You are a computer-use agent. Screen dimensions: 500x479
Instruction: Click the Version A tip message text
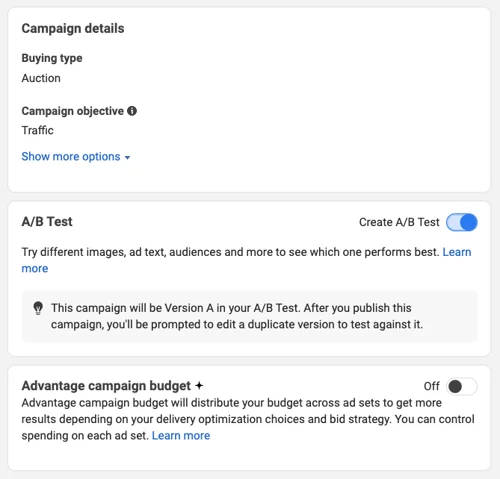(x=237, y=316)
